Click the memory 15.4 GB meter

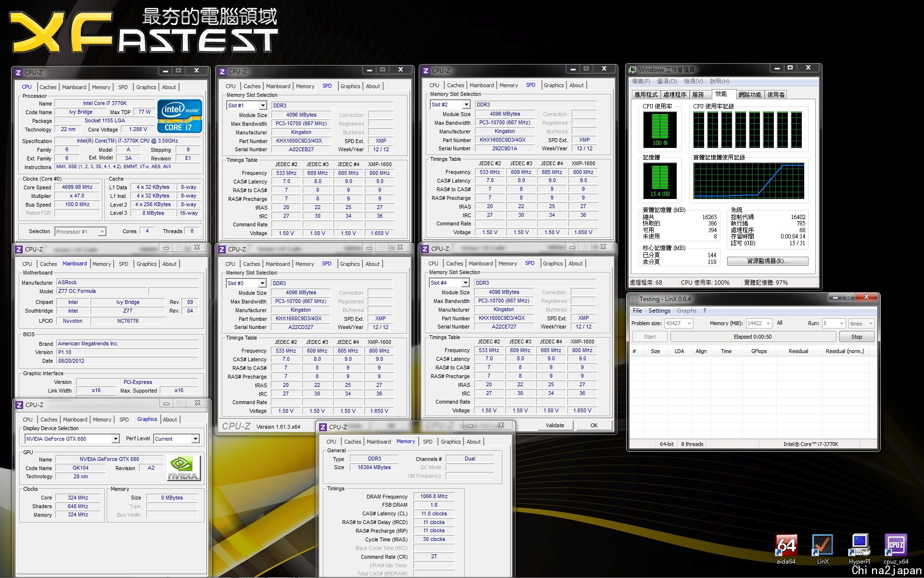tap(660, 181)
